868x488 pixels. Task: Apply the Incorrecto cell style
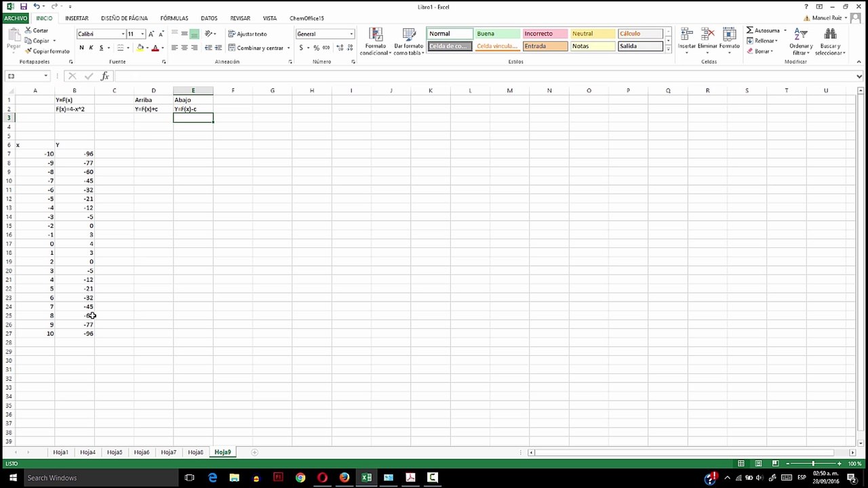pyautogui.click(x=545, y=34)
